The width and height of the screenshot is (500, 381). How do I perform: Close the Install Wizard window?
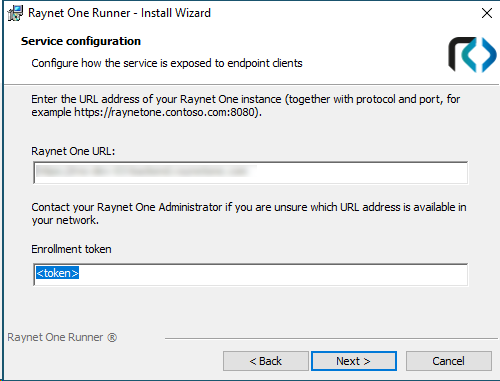(x=487, y=13)
